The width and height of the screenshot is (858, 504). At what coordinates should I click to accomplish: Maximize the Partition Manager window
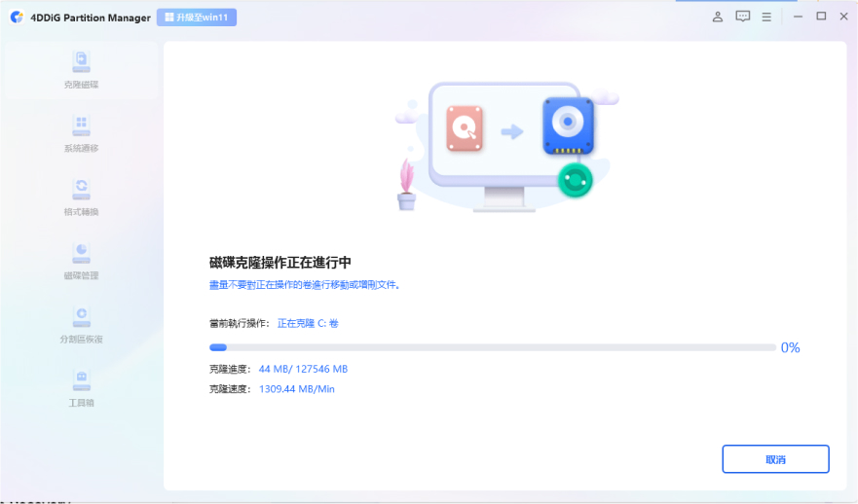pyautogui.click(x=821, y=17)
